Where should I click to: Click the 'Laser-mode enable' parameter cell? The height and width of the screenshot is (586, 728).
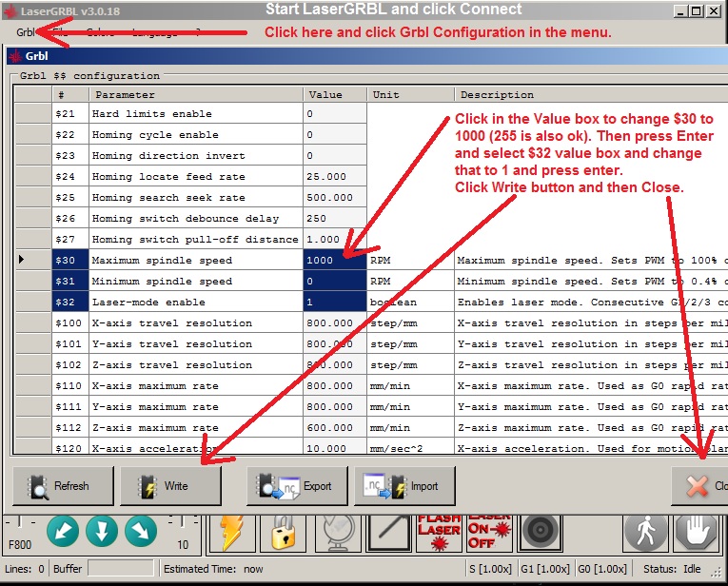(196, 303)
